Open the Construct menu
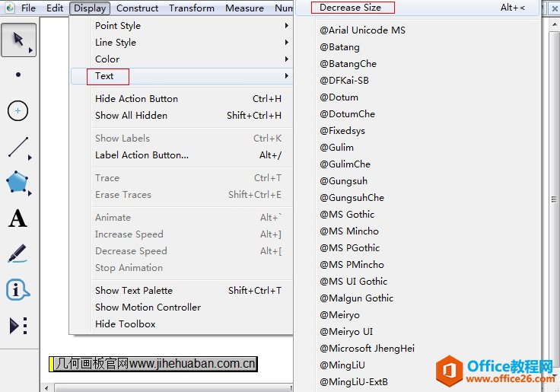The image size is (560, 392). click(137, 8)
